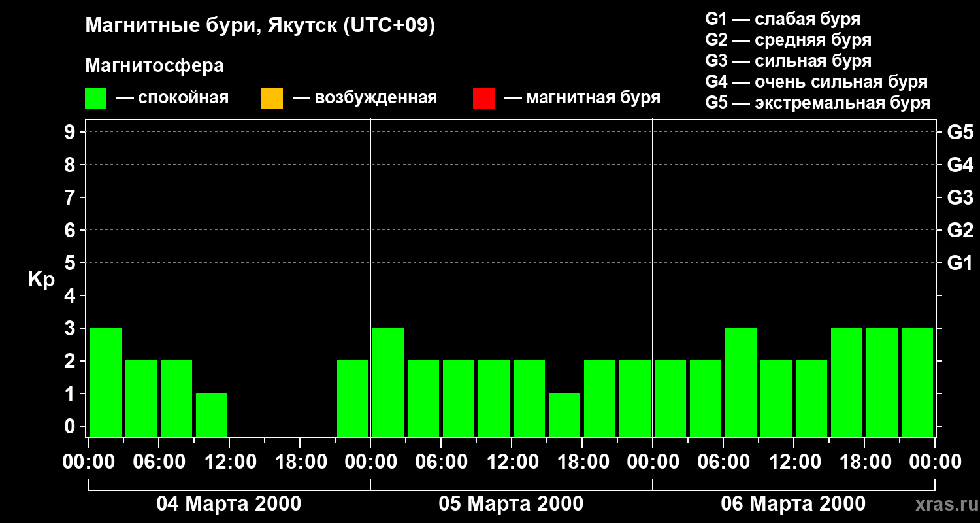980x523 pixels.
Task: Click the 'Магнитосфера' heading
Action: coord(154,66)
